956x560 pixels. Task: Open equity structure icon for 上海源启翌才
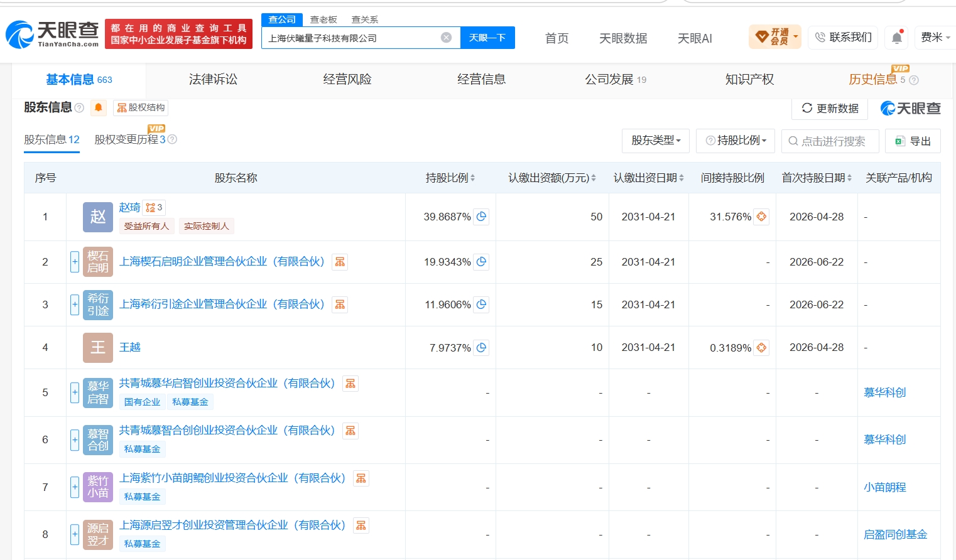pyautogui.click(x=361, y=525)
